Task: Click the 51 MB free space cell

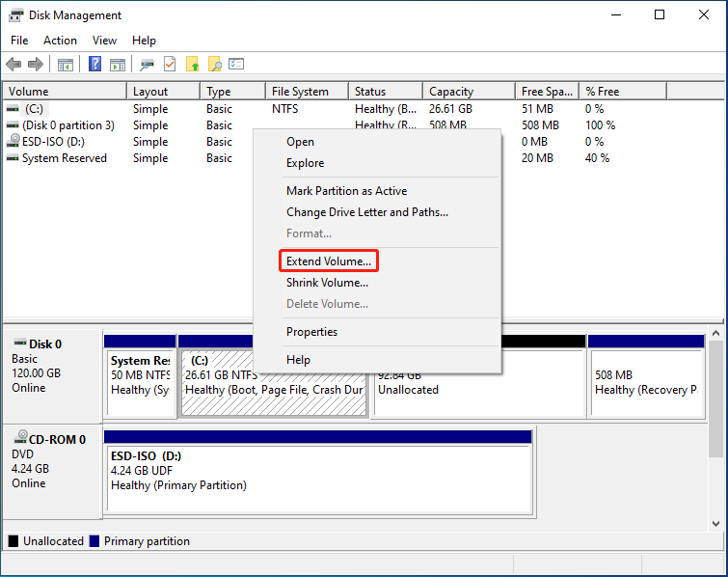Action: (x=537, y=109)
